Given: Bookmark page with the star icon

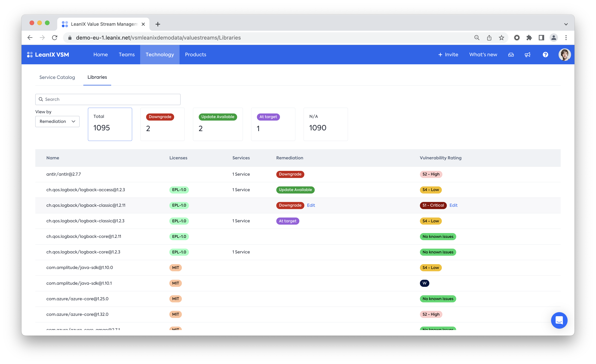Looking at the screenshot, I should [501, 38].
